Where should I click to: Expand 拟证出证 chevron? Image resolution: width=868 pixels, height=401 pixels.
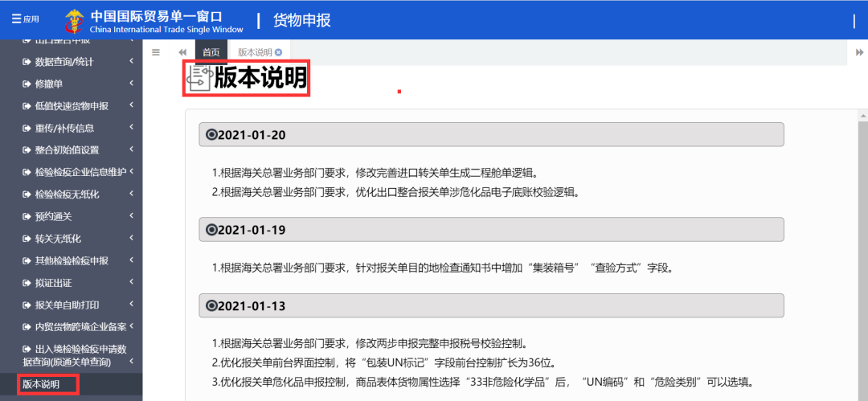[131, 282]
